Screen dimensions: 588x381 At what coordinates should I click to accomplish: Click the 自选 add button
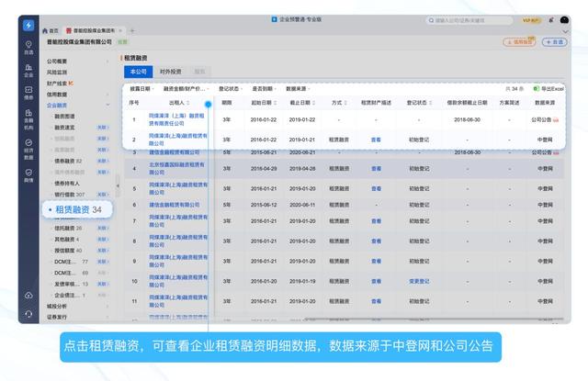554,41
